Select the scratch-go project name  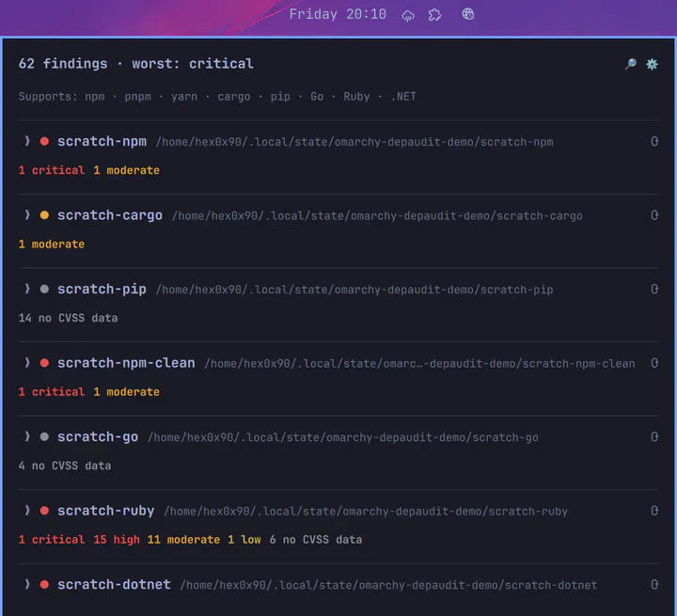pyautogui.click(x=98, y=436)
